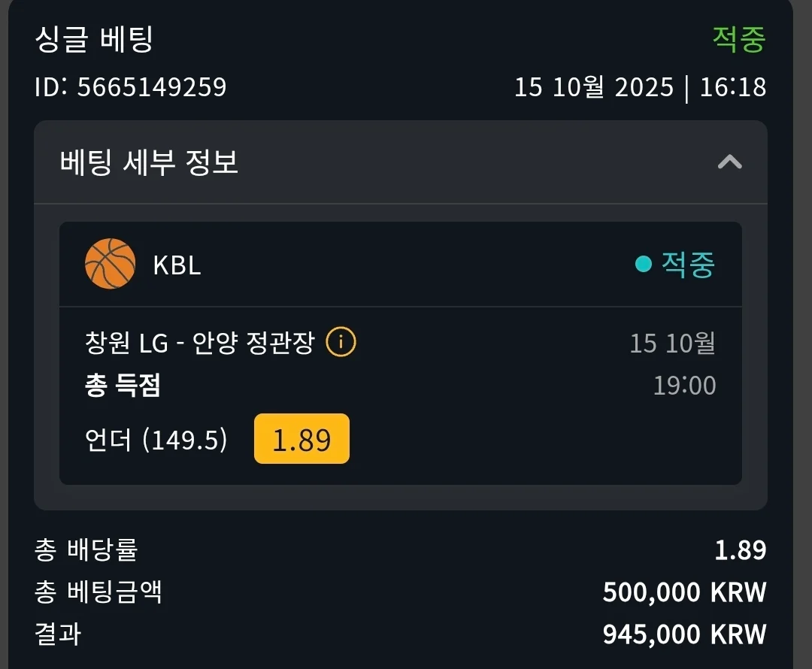The image size is (812, 669).
Task: Select the yellow 1.89 odds button
Action: click(301, 439)
